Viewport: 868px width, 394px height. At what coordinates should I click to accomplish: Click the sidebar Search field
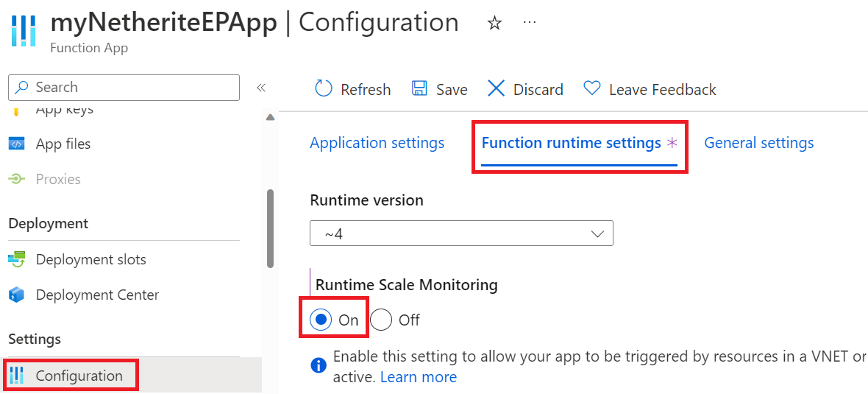(124, 88)
